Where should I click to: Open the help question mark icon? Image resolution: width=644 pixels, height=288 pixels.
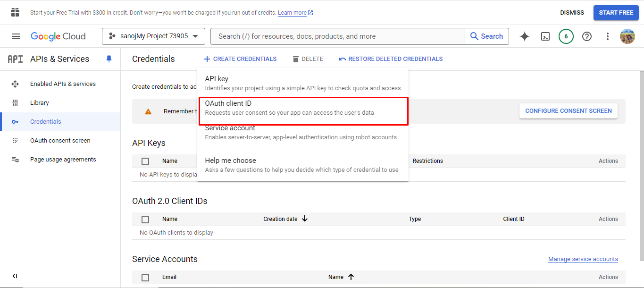click(x=587, y=36)
